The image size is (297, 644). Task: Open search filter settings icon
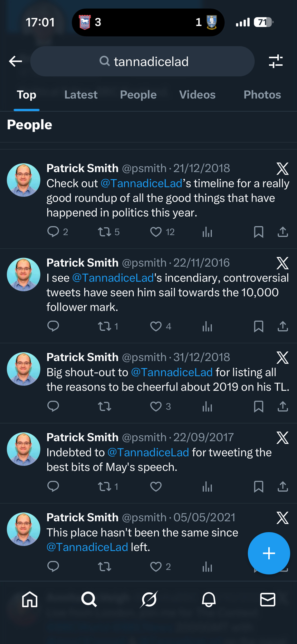(276, 61)
